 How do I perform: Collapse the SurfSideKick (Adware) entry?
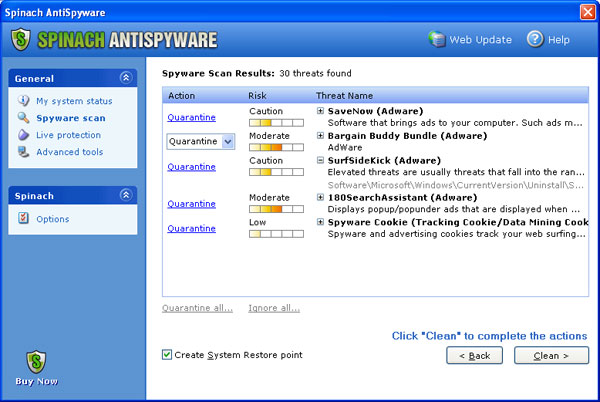pos(320,160)
